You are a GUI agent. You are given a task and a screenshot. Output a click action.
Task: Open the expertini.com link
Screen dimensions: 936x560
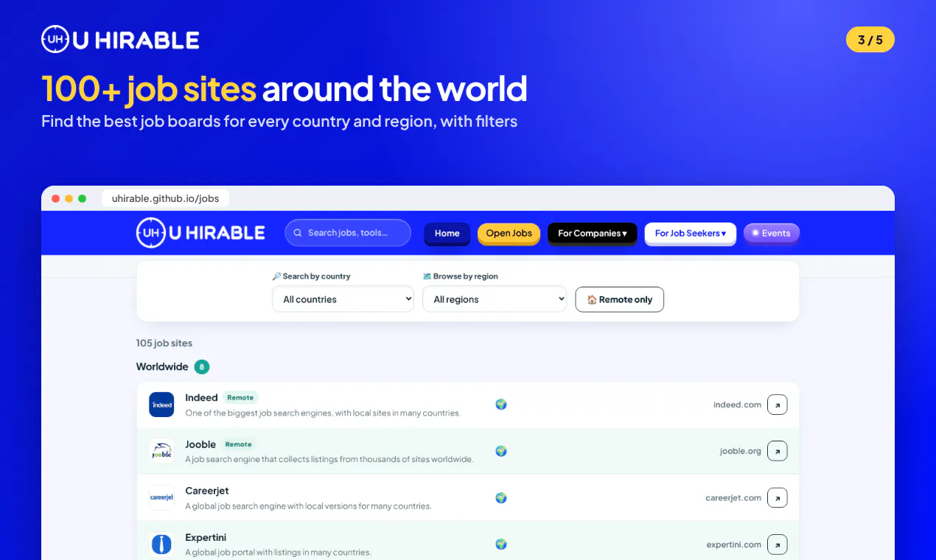[734, 545]
